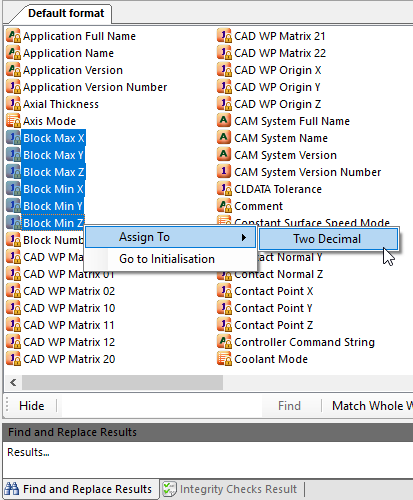Click the Block Max X icon

pyautogui.click(x=13, y=138)
